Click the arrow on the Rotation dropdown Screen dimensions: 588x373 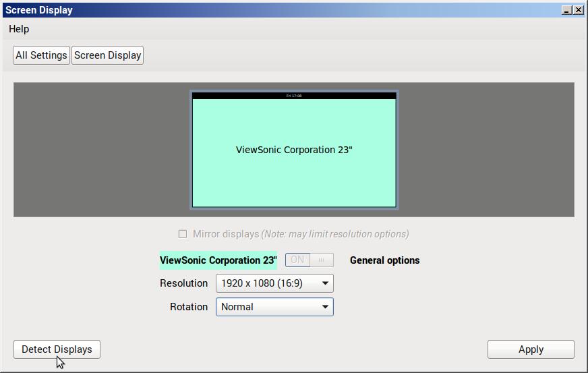pyautogui.click(x=325, y=307)
